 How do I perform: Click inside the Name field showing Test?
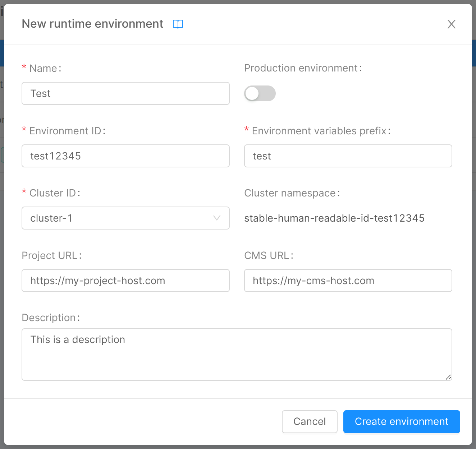point(125,93)
